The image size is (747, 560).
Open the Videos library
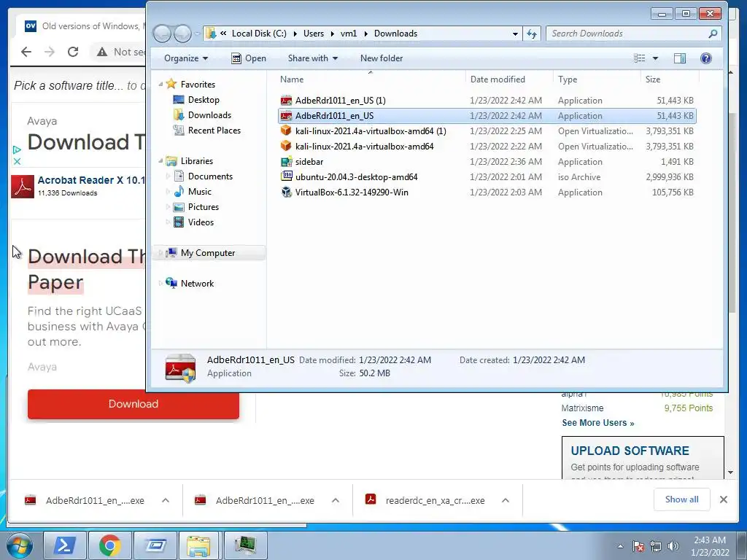point(201,222)
